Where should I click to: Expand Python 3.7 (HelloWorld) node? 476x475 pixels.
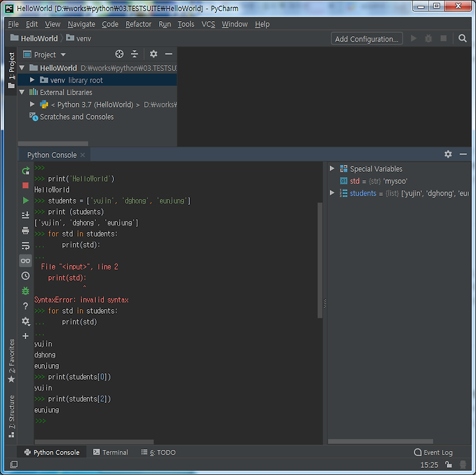32,104
